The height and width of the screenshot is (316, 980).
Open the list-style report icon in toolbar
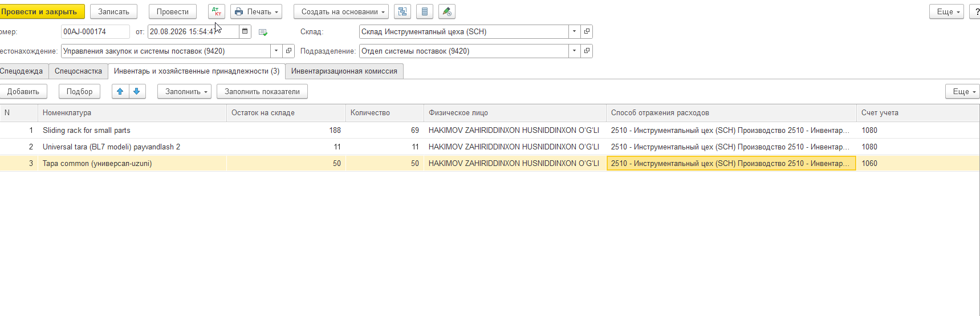tap(425, 11)
